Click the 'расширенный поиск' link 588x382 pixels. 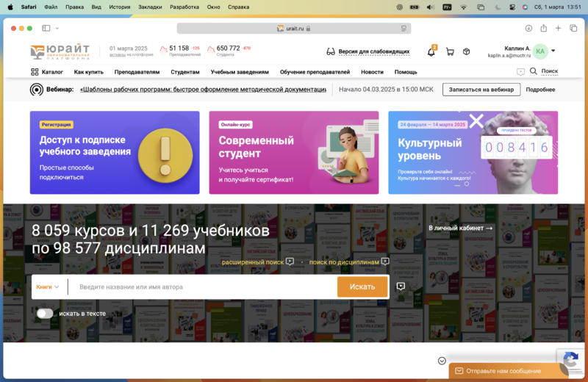252,262
